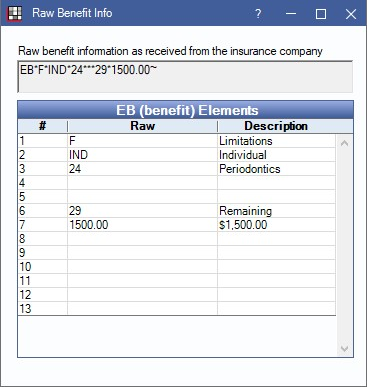Select row number 13 cell

click(43, 309)
